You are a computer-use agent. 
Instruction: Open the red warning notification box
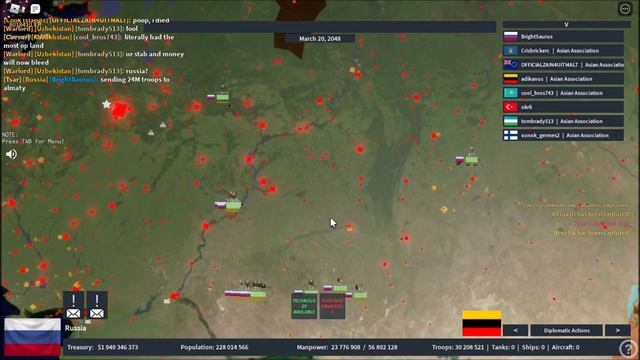[332, 306]
